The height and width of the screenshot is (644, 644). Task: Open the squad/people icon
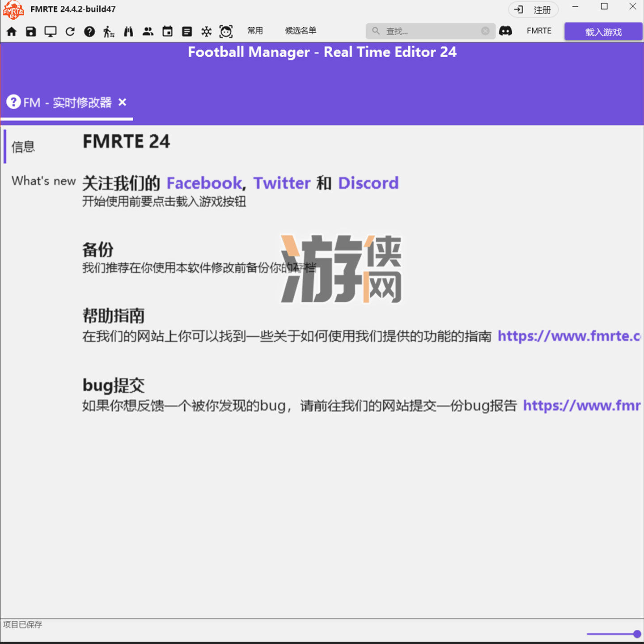(x=148, y=31)
